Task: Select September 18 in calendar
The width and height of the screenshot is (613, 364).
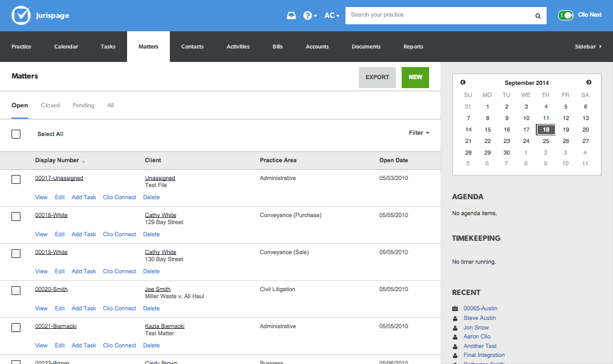Action: click(546, 130)
